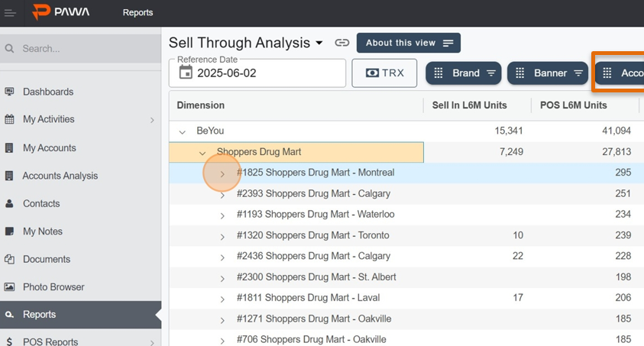Expand My Activities submenu arrow
Image resolution: width=644 pixels, height=346 pixels.
(152, 120)
